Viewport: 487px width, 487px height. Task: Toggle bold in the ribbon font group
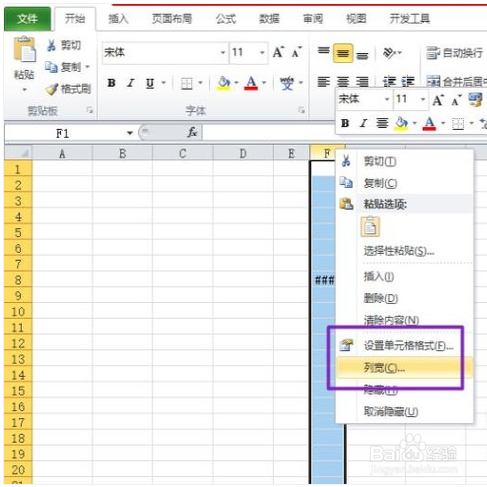point(112,83)
